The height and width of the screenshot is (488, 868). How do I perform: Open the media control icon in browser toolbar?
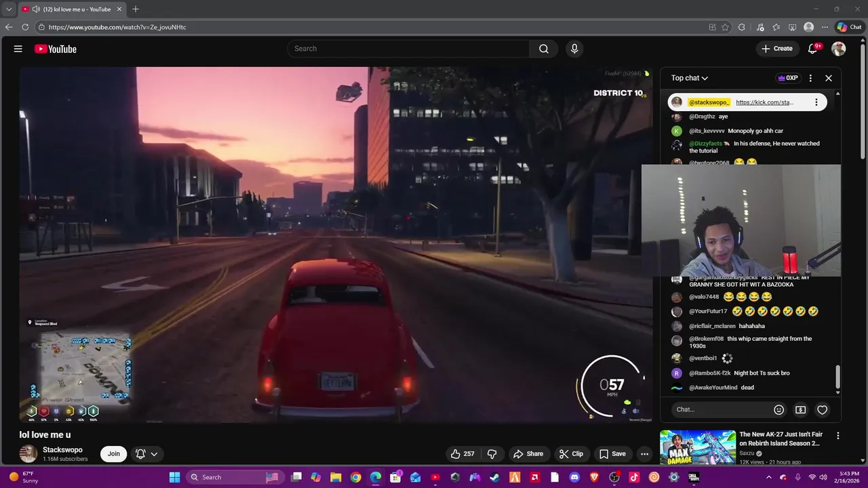[x=759, y=27]
